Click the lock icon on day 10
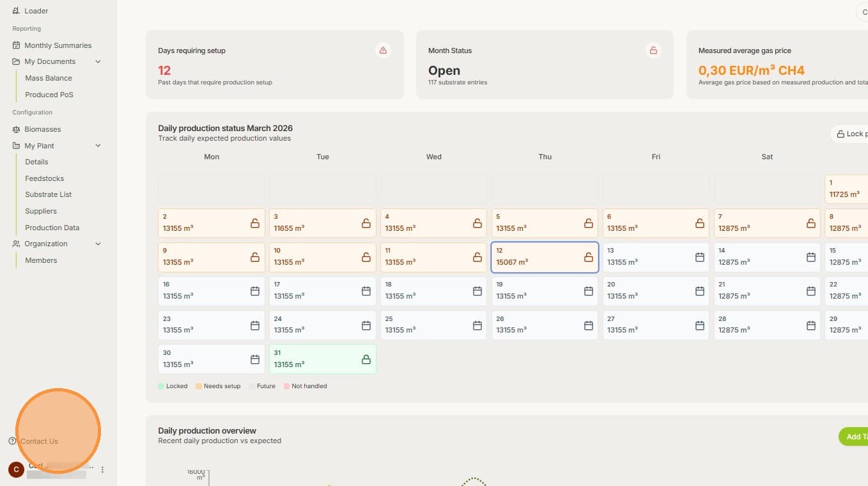Image resolution: width=868 pixels, height=486 pixels. point(366,257)
